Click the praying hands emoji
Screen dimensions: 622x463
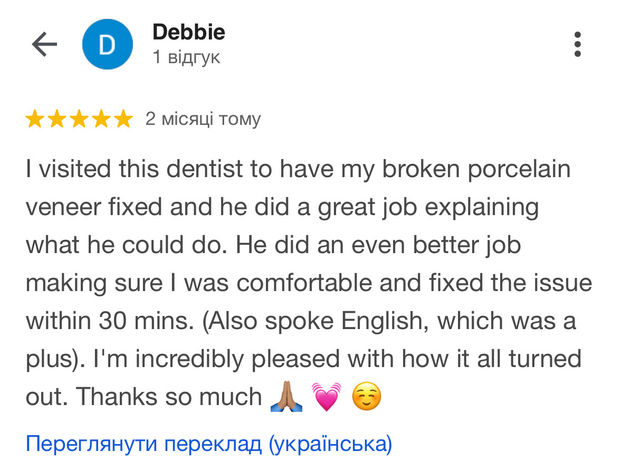tap(286, 396)
